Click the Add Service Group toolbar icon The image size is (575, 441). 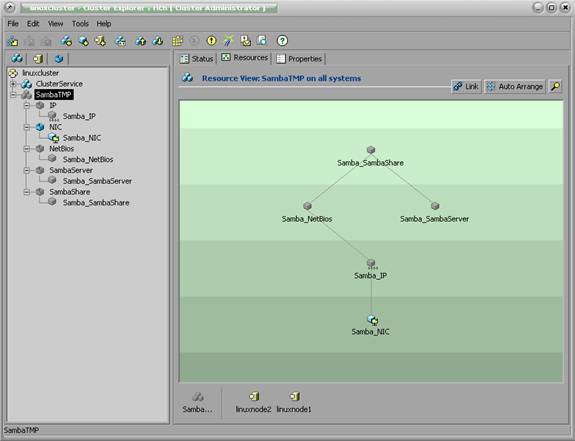[x=66, y=41]
